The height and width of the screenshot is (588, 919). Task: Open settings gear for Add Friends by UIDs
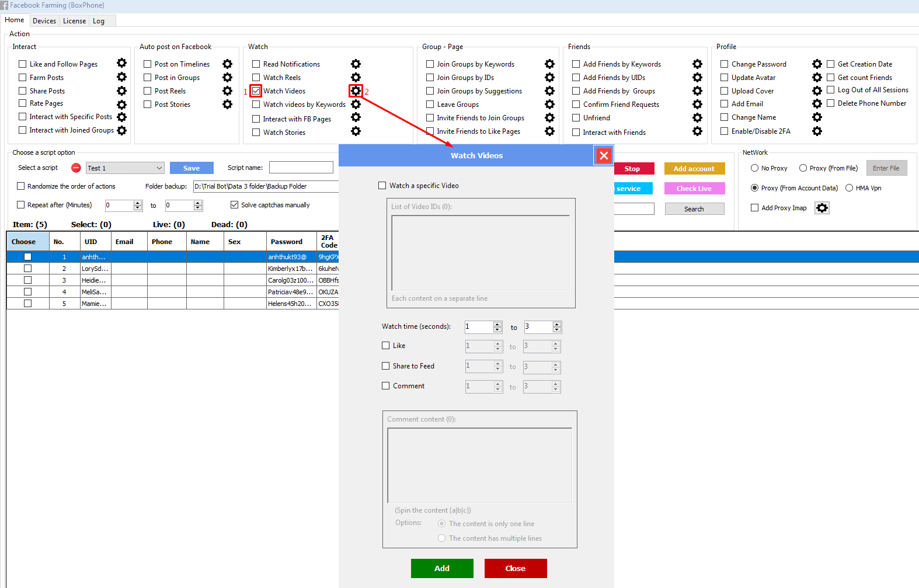point(697,77)
